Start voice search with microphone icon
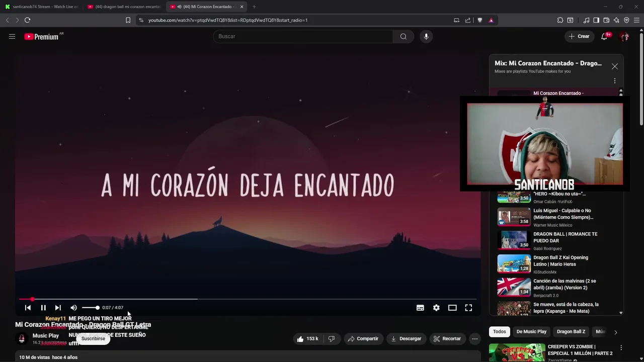 click(x=426, y=36)
